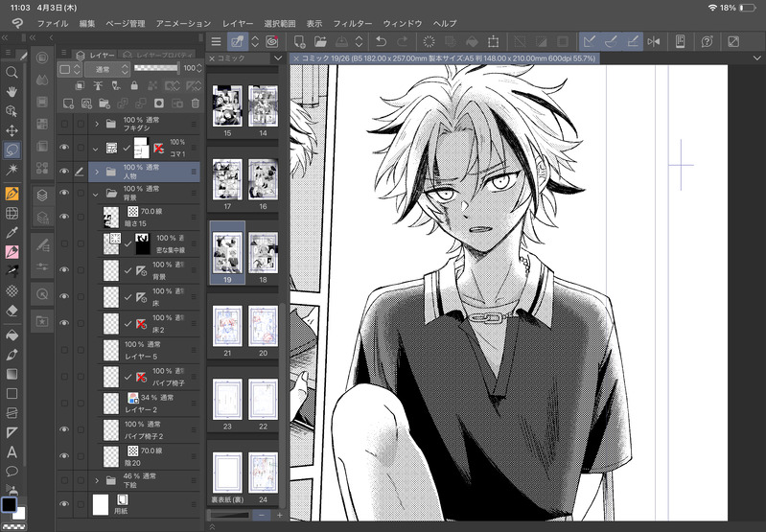Image resolution: width=766 pixels, height=532 pixels.
Task: Click the Flip horizontal icon in command bar
Action: pyautogui.click(x=654, y=41)
